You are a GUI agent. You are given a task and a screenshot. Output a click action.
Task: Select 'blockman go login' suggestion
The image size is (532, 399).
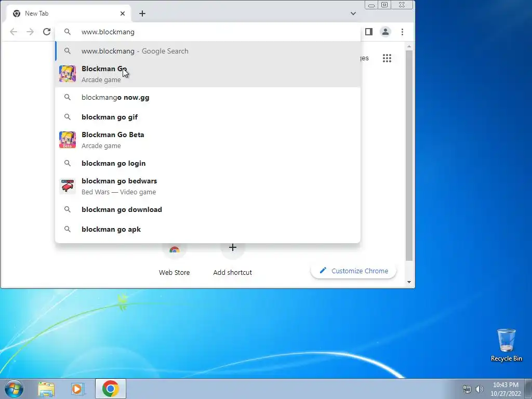208,163
